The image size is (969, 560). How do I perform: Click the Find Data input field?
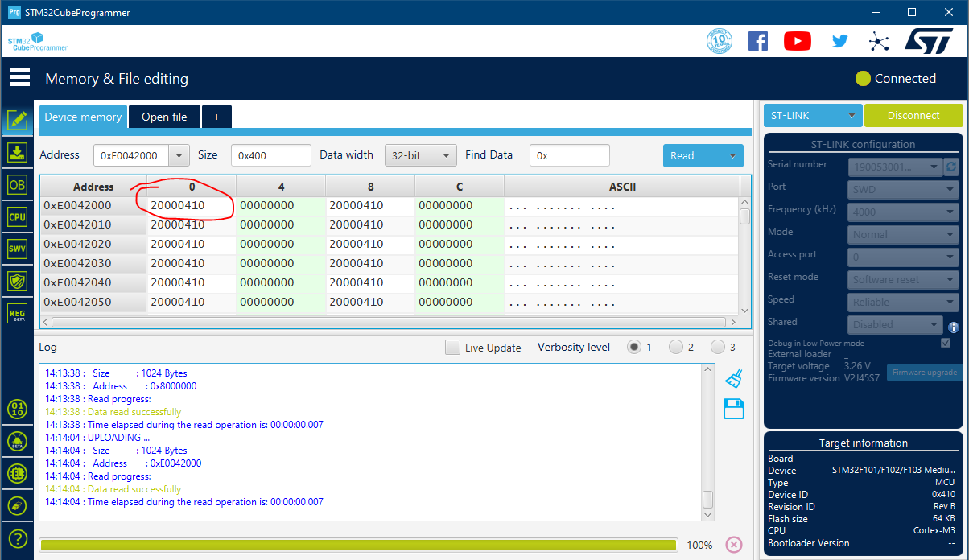569,156
